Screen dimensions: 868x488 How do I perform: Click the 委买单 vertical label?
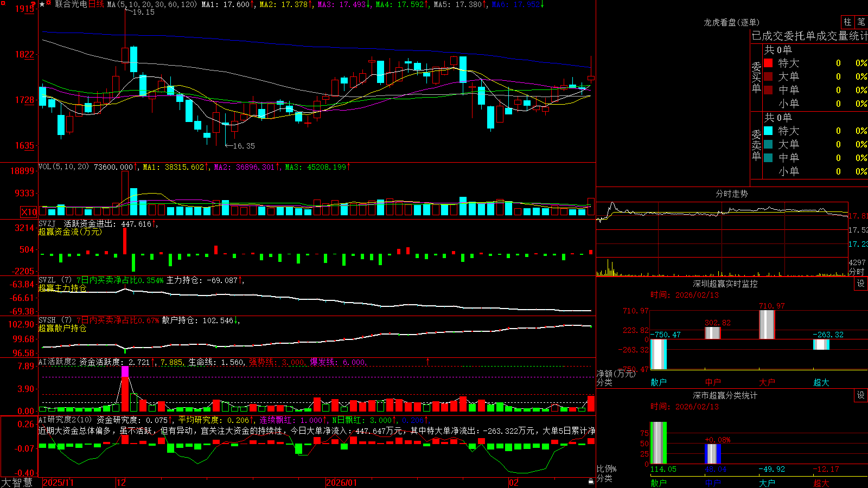click(x=756, y=77)
